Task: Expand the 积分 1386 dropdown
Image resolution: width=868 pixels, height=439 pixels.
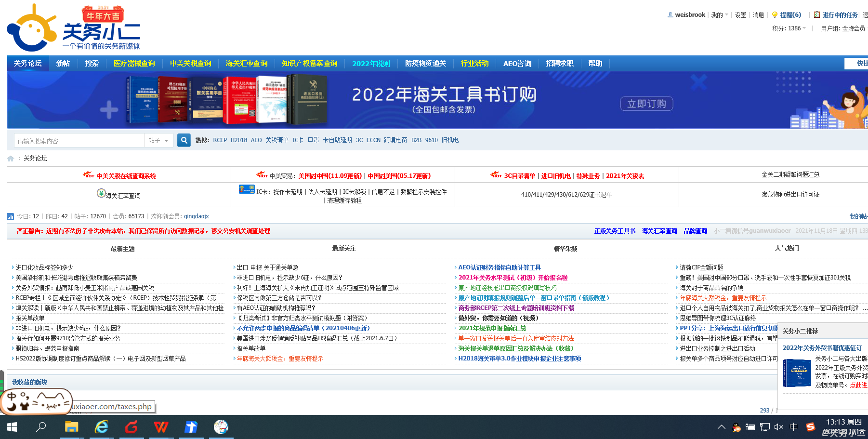Action: [789, 28]
